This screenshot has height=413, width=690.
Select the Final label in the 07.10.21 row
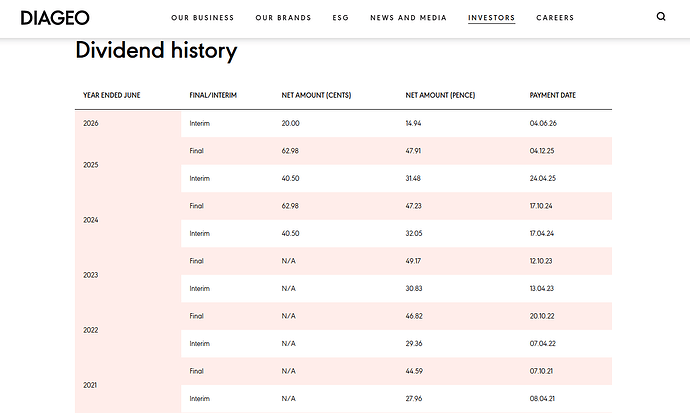click(x=196, y=371)
